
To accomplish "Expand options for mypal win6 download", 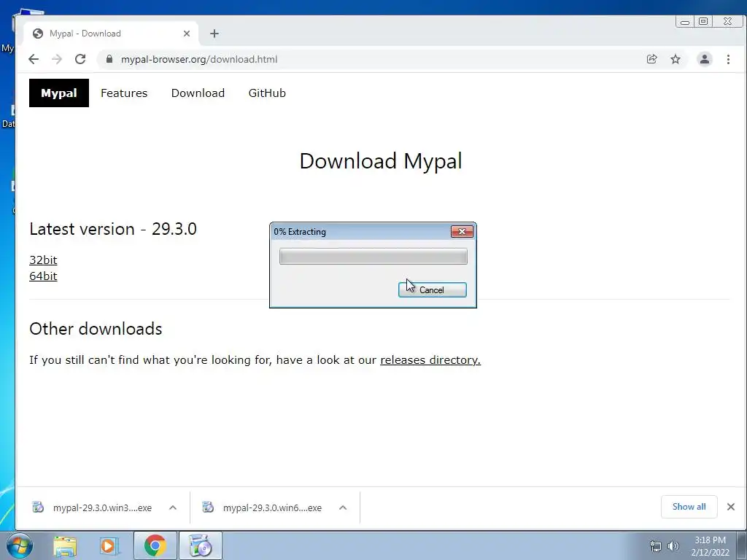I will [343, 507].
